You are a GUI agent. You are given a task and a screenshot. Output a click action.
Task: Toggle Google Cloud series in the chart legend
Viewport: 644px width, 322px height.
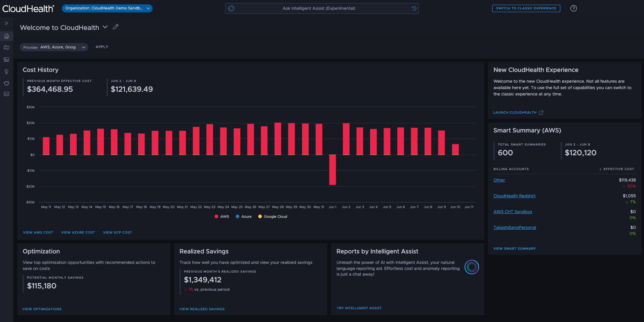[x=272, y=216]
